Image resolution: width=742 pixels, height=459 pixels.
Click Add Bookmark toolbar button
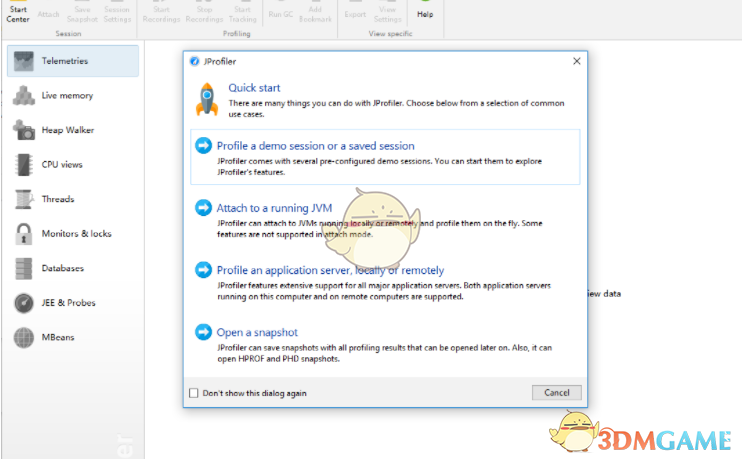point(315,12)
